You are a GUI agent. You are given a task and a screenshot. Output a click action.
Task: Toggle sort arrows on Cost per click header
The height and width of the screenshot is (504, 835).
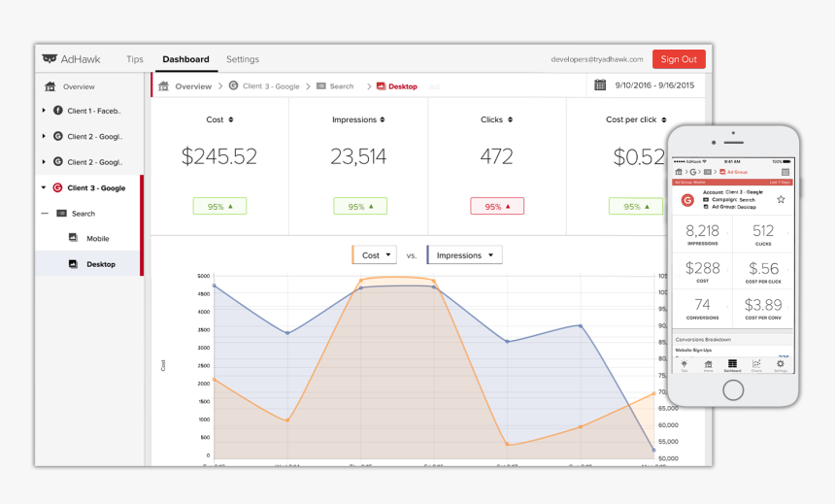coord(663,119)
